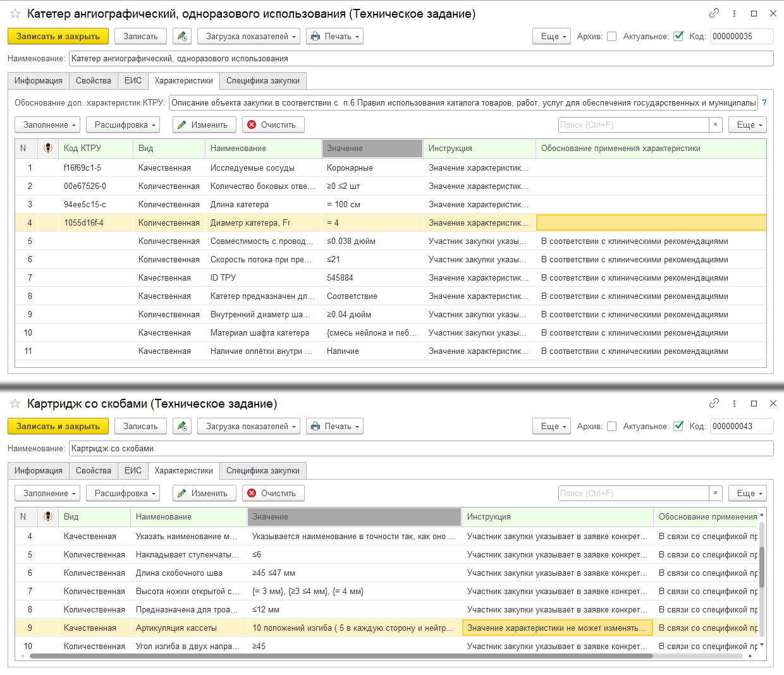Tick the Архив checkbox in the Катетер window
This screenshot has height=675, width=784.
tap(611, 37)
